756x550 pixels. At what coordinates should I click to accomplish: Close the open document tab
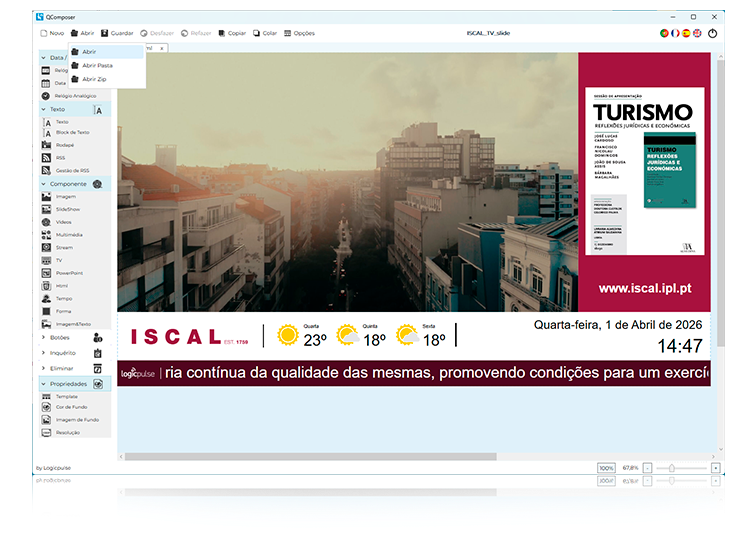pos(162,48)
